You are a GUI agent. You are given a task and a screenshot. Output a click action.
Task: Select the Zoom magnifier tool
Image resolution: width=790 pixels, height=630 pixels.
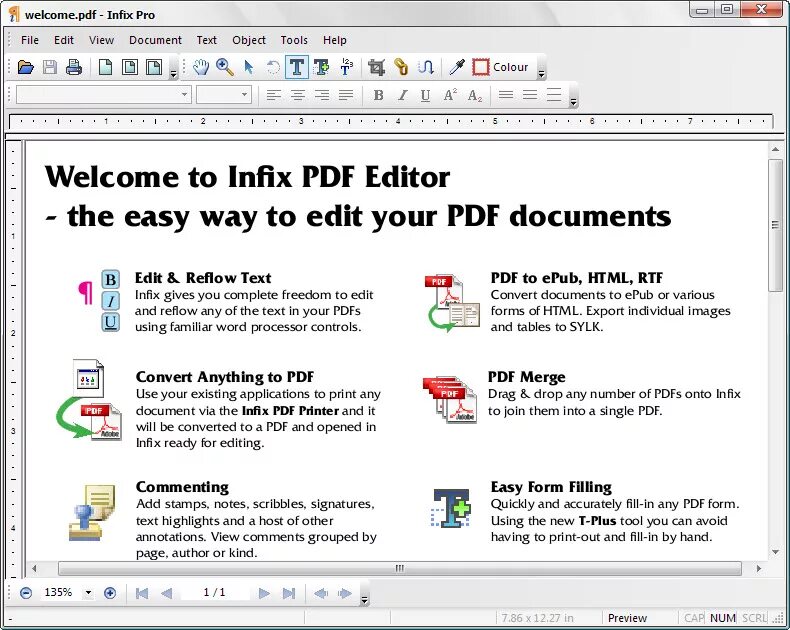225,67
